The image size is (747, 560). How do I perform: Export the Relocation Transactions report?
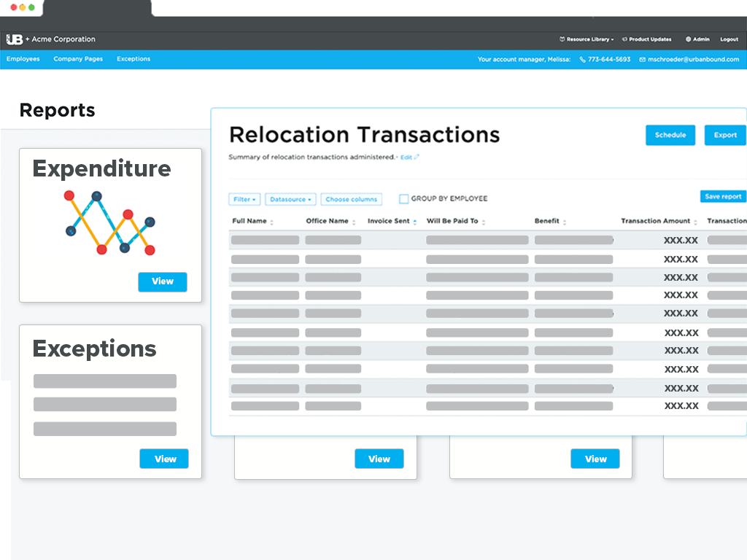[x=725, y=135]
